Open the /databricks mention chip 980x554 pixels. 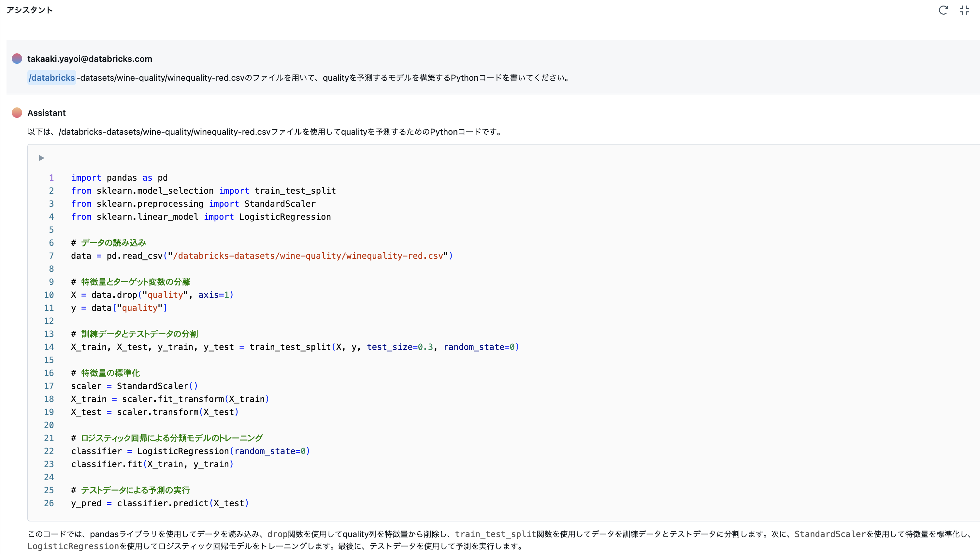tap(51, 77)
